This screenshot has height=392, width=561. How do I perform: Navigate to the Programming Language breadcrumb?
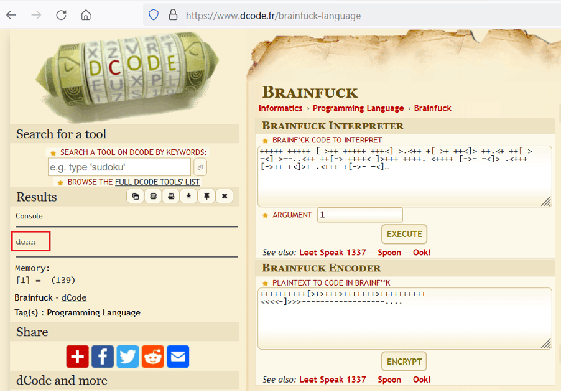point(358,108)
